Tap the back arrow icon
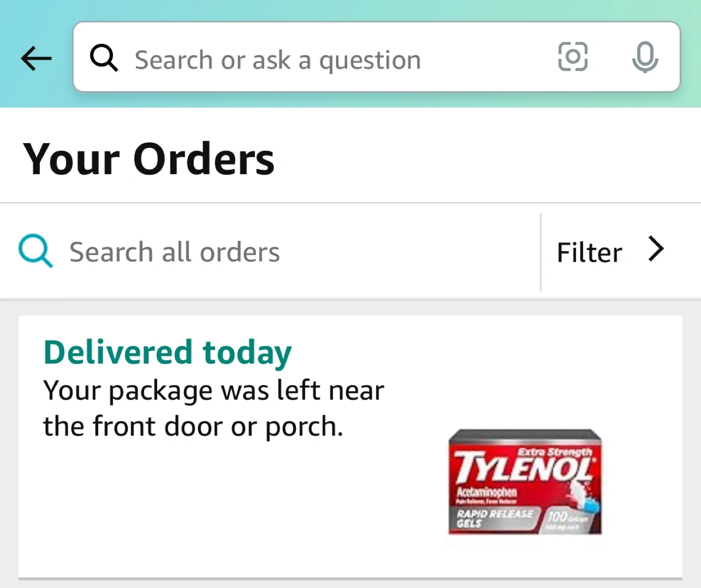The width and height of the screenshot is (701, 588). pyautogui.click(x=36, y=58)
